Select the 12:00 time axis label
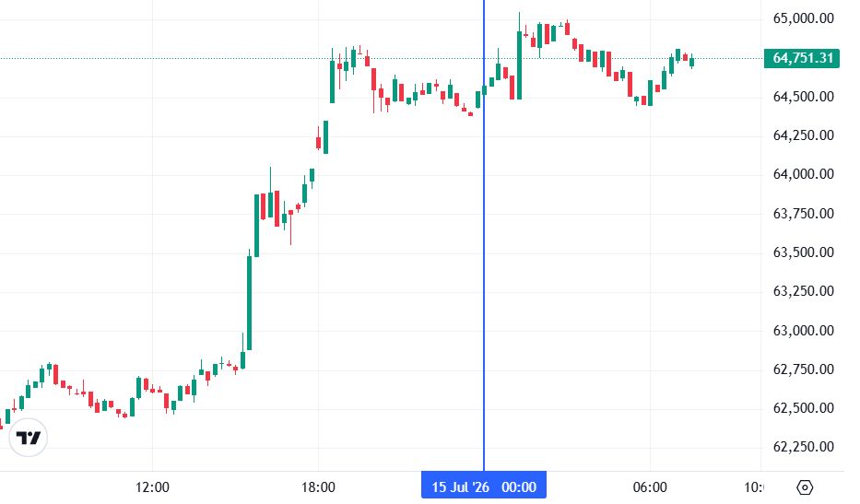The height and width of the screenshot is (504, 860). click(x=152, y=487)
